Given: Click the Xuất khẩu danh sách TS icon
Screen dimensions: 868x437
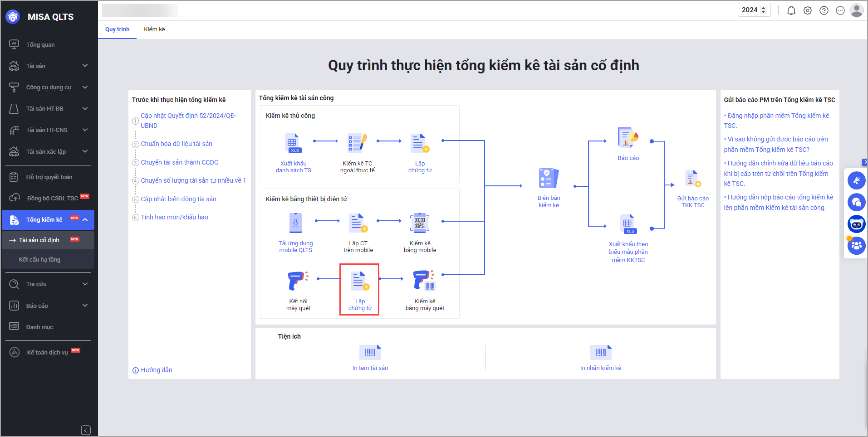Looking at the screenshot, I should click(x=293, y=143).
